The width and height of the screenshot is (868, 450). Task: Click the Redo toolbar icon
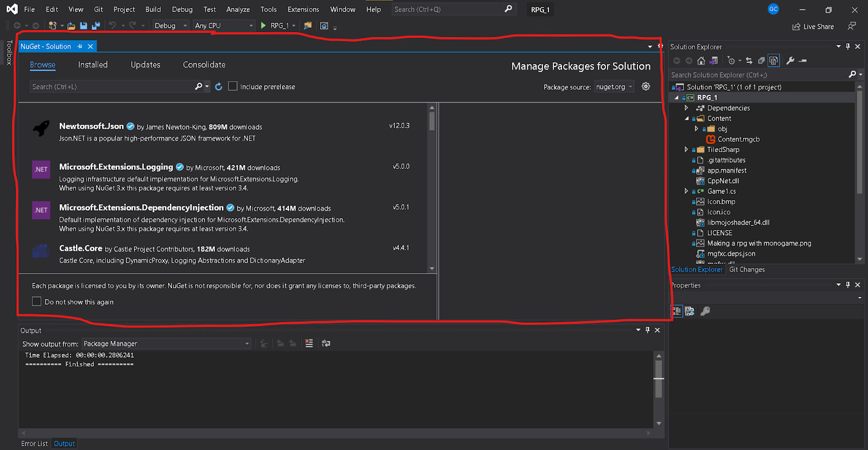[x=132, y=26]
